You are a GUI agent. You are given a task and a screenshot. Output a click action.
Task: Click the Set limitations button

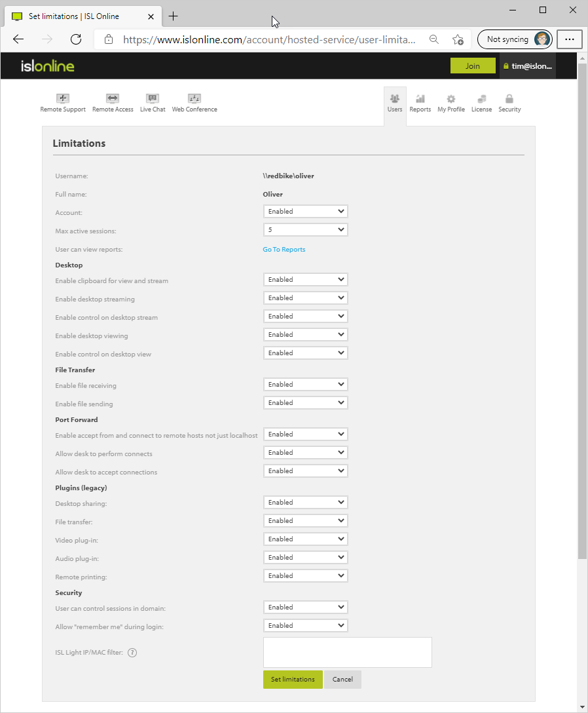[293, 680]
